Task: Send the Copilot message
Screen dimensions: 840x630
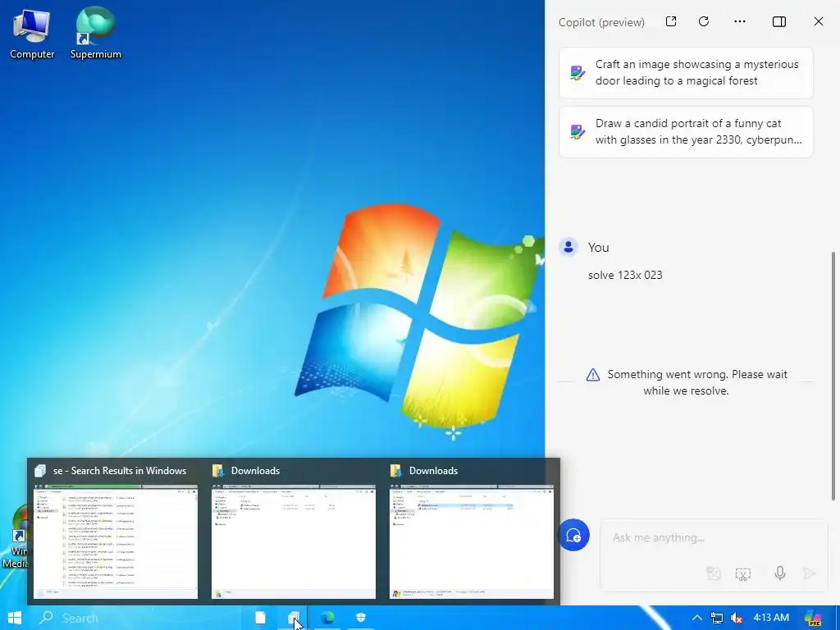Action: pyautogui.click(x=809, y=573)
